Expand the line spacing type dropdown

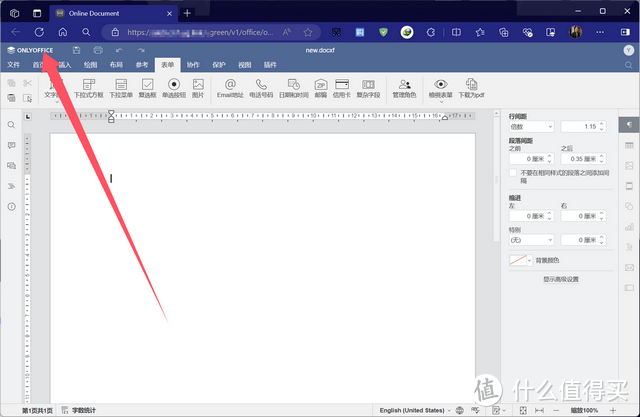point(530,127)
